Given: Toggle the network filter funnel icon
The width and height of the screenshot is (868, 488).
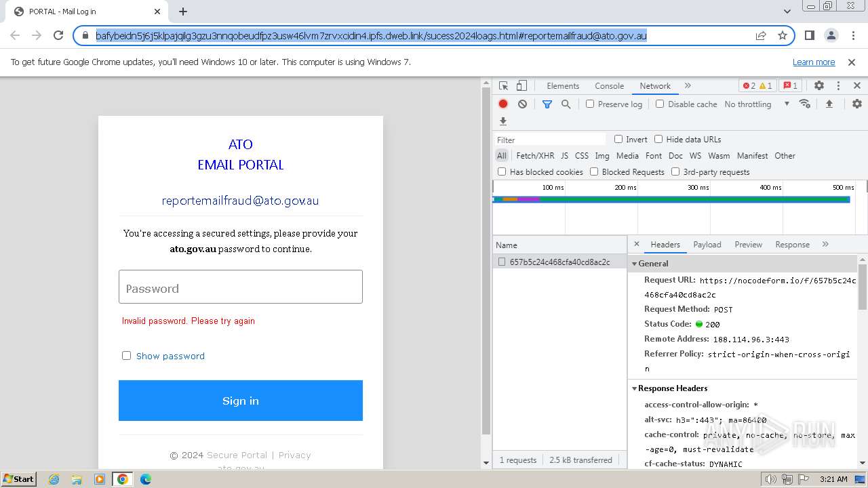Looking at the screenshot, I should pos(547,104).
